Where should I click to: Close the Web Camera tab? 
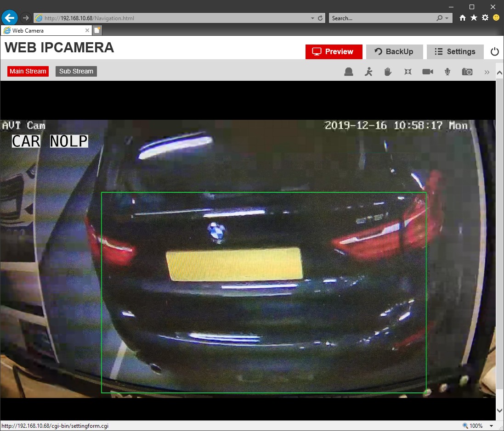point(87,30)
